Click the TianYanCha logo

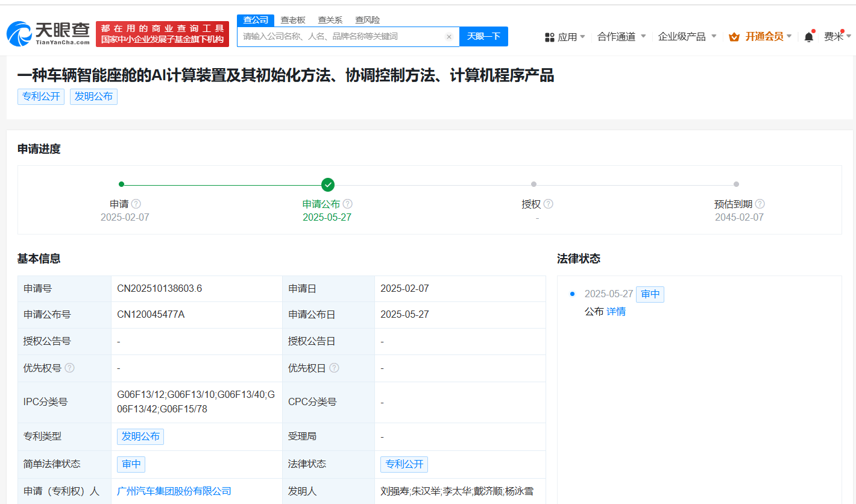tap(48, 34)
